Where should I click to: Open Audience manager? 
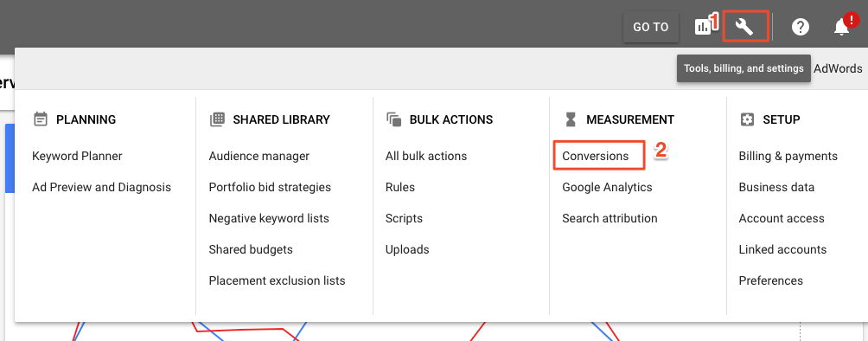click(259, 157)
